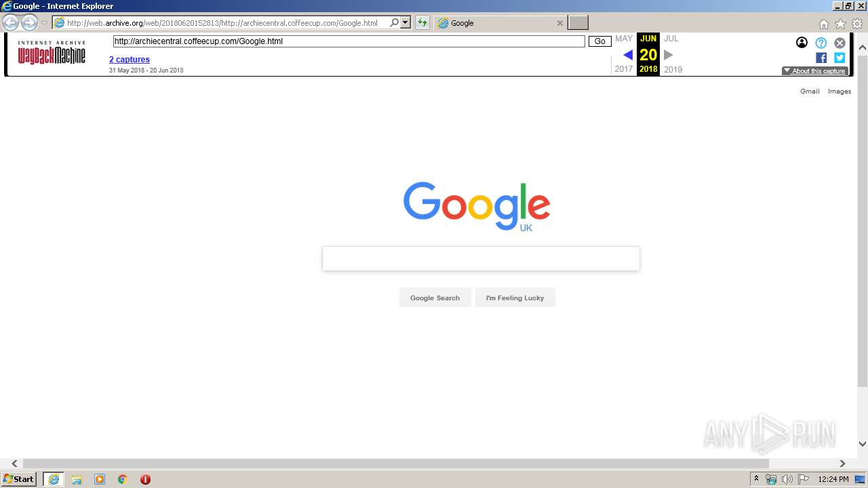Open Wayback user account icon
The width and height of the screenshot is (868, 488).
[x=802, y=43]
